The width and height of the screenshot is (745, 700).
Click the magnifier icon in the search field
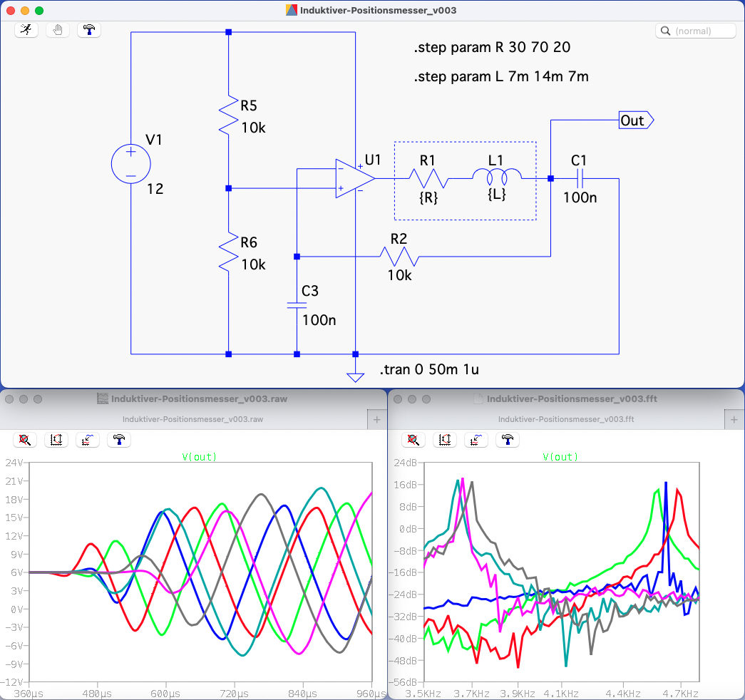tap(666, 31)
